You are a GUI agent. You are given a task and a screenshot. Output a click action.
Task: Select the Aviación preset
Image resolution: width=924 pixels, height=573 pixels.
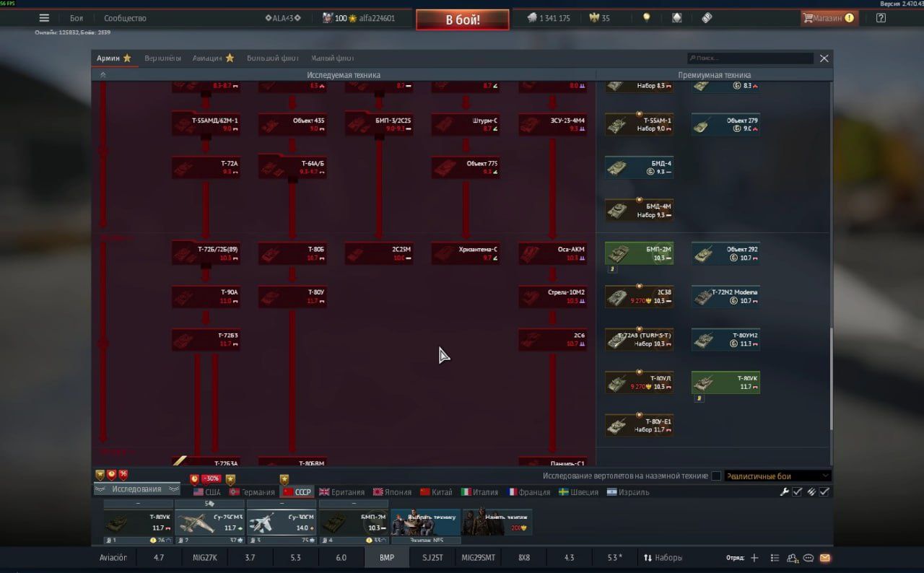[113, 558]
